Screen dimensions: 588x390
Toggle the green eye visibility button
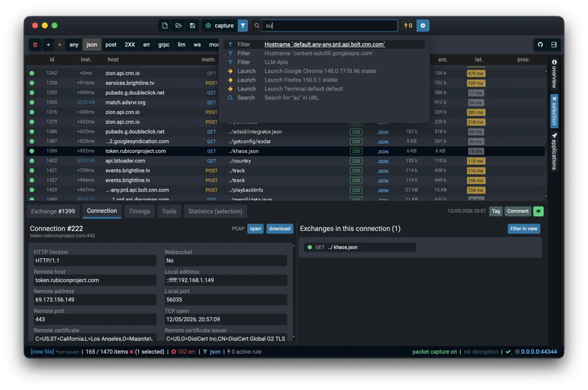(x=538, y=211)
